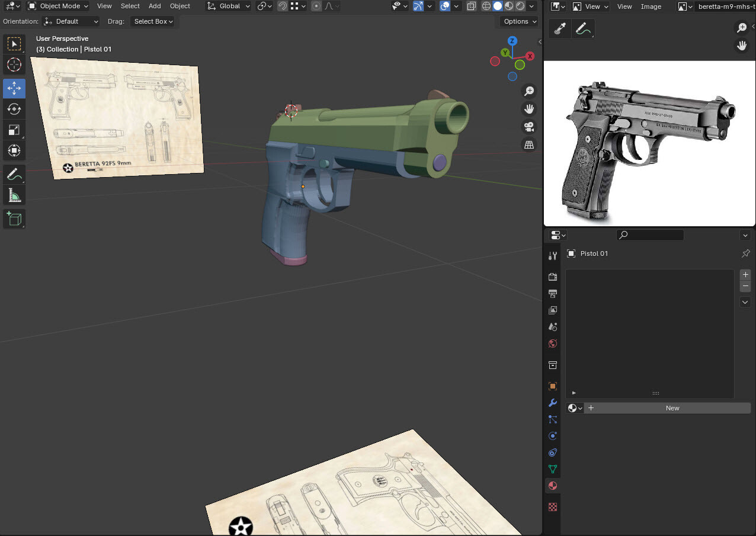756x536 pixels.
Task: Open the Texture Properties tab
Action: tap(552, 507)
